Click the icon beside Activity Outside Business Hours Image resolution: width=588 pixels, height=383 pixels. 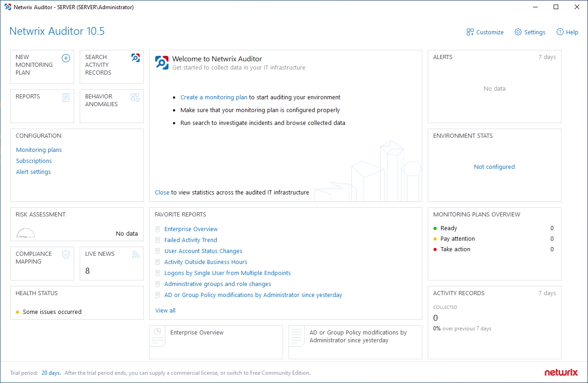pos(158,262)
